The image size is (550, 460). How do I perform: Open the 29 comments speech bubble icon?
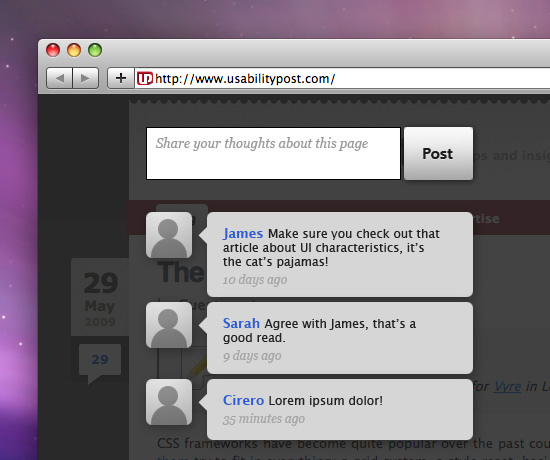100,363
